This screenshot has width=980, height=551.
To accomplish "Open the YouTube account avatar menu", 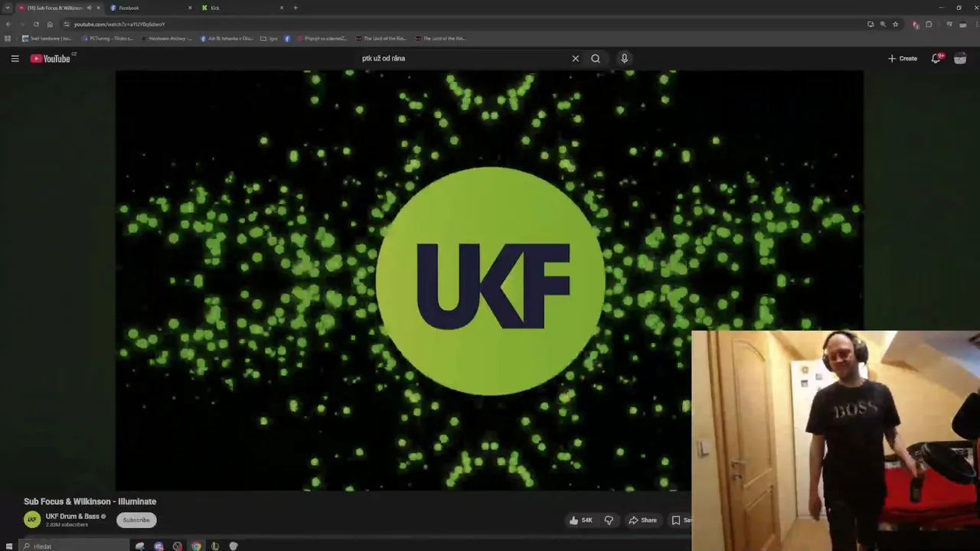I will coord(960,58).
